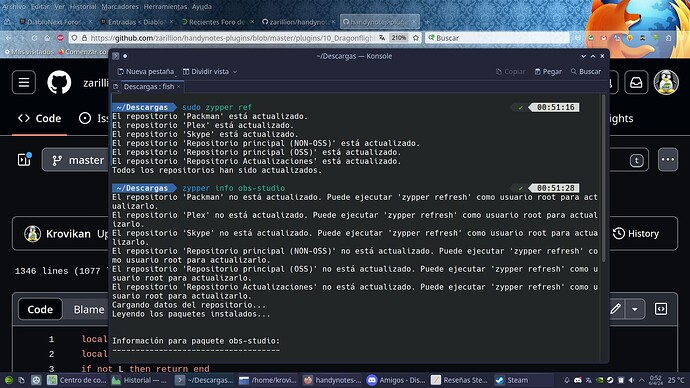Click the Firefox reload button
This screenshot has height=388, width=690.
(x=34, y=38)
